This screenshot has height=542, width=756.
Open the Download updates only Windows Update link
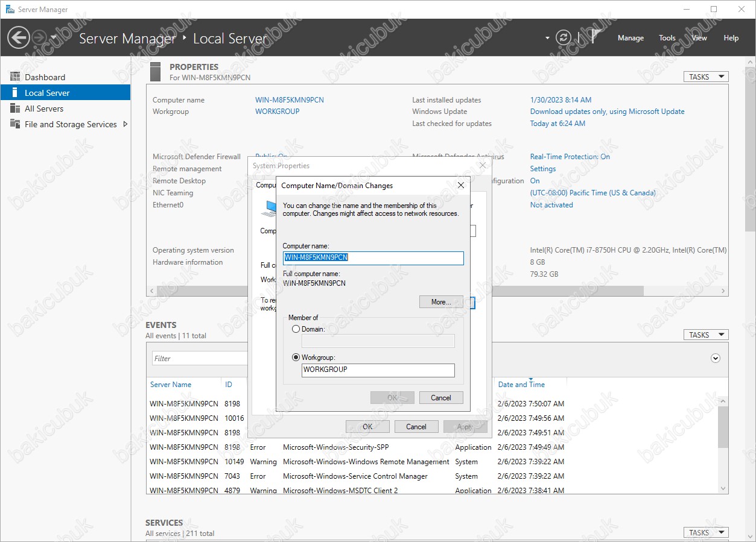pos(608,112)
